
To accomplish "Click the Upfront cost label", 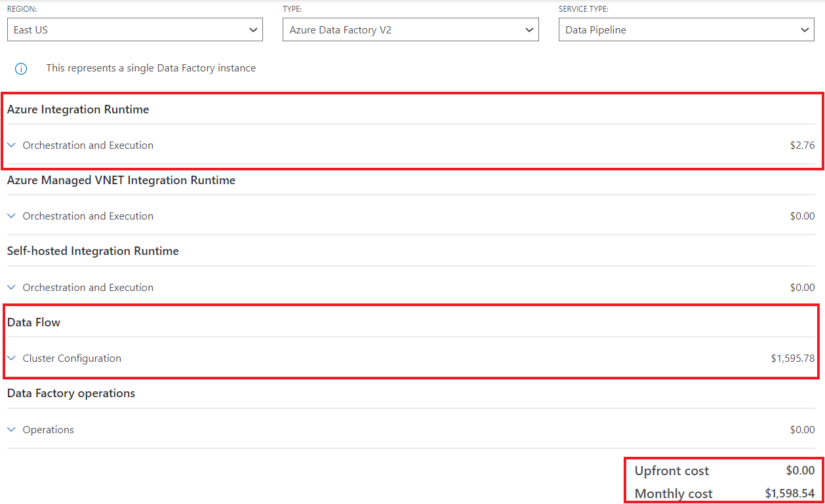I will coord(672,471).
